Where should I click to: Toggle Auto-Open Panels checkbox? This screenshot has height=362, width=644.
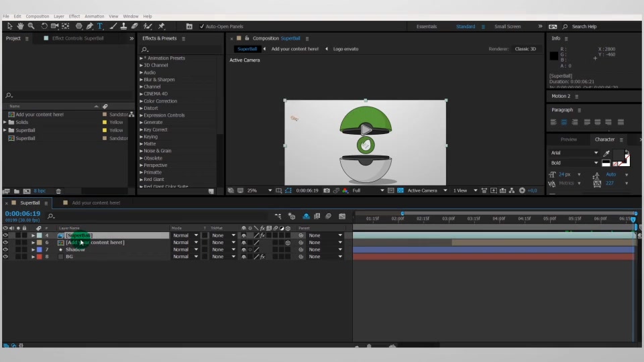pyautogui.click(x=202, y=26)
